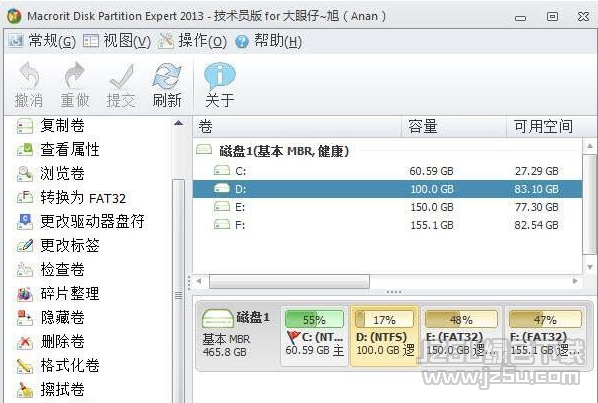Click the 磁盘1 disk icon in disk map

tap(217, 318)
